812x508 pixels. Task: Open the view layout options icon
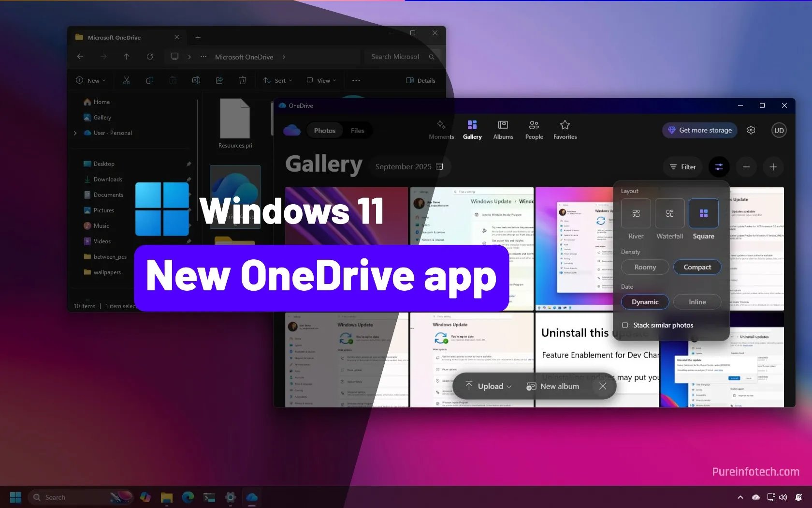pyautogui.click(x=719, y=166)
